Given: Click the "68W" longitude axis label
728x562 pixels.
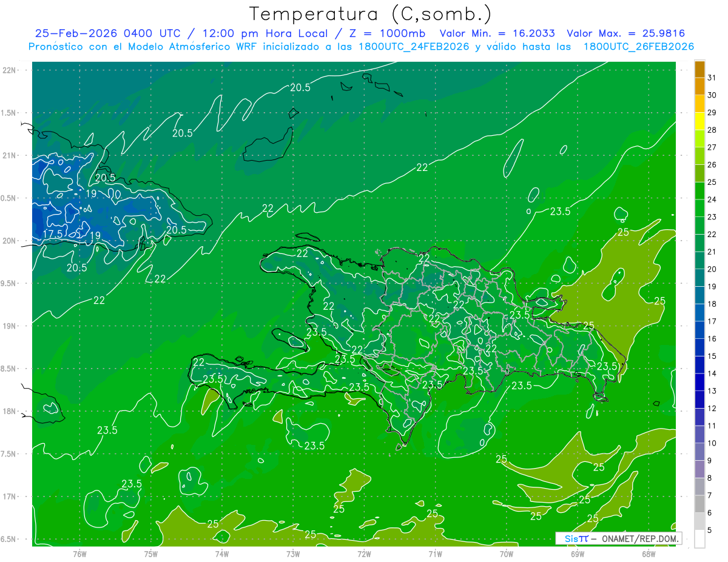Looking at the screenshot, I should tap(649, 554).
